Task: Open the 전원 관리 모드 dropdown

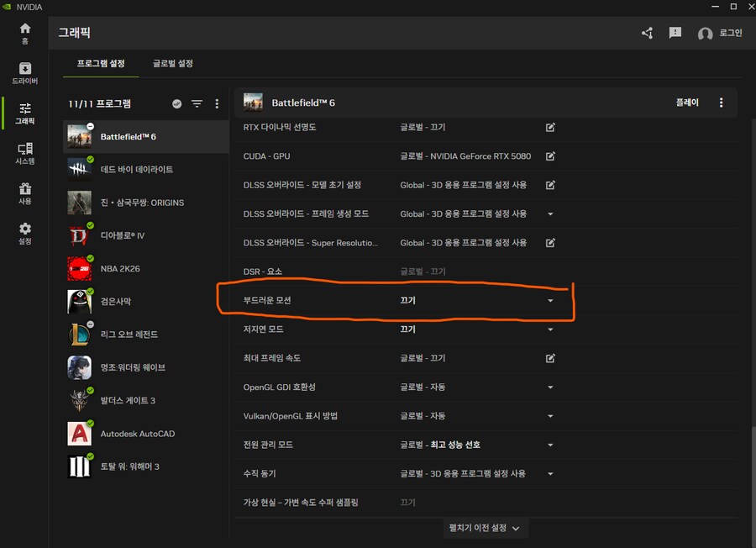Action: coord(550,445)
